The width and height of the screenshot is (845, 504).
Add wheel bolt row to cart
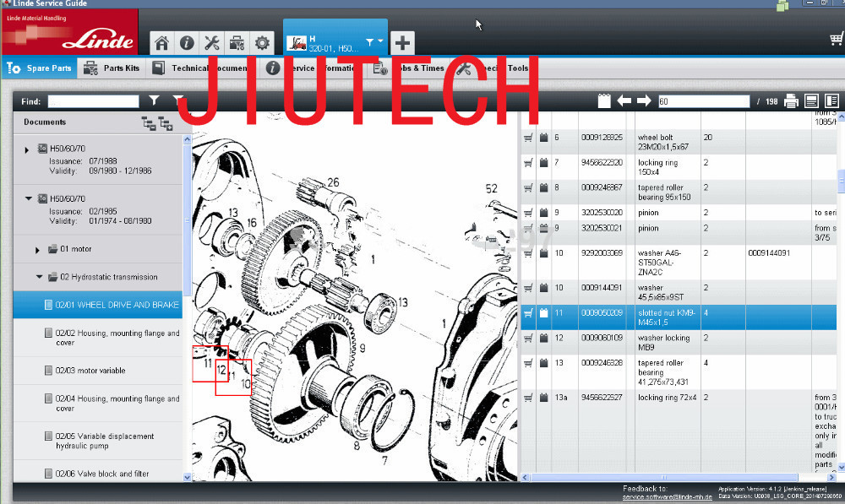click(528, 138)
